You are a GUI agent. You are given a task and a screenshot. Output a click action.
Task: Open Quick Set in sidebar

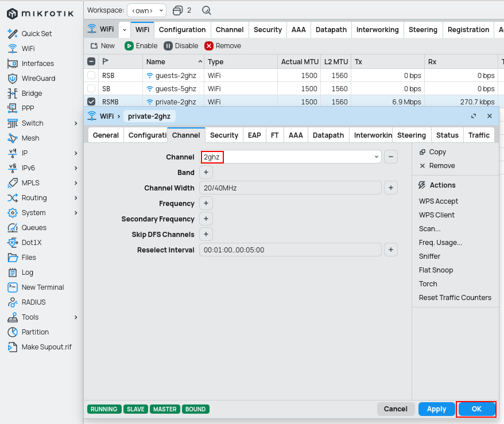30,33
